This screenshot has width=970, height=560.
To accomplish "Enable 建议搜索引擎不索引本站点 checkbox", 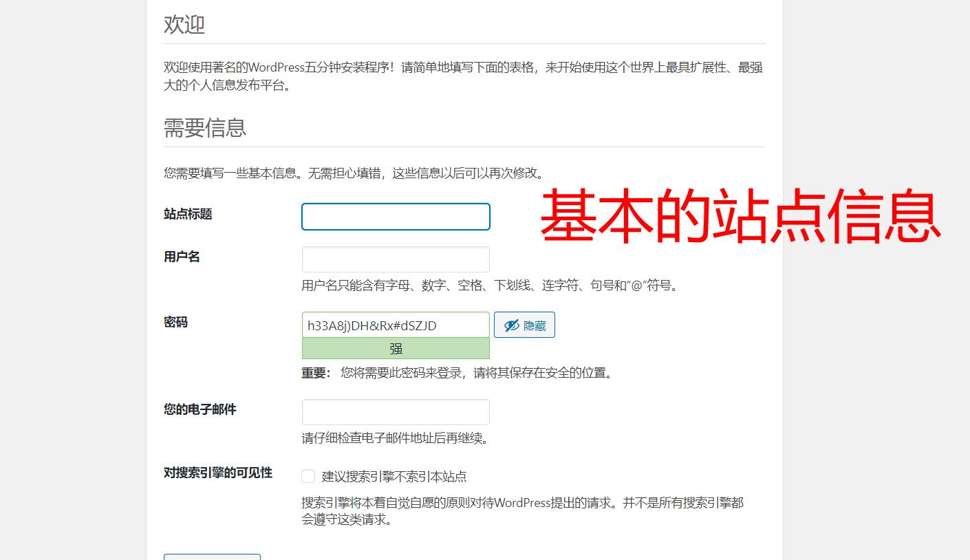I will pyautogui.click(x=308, y=476).
